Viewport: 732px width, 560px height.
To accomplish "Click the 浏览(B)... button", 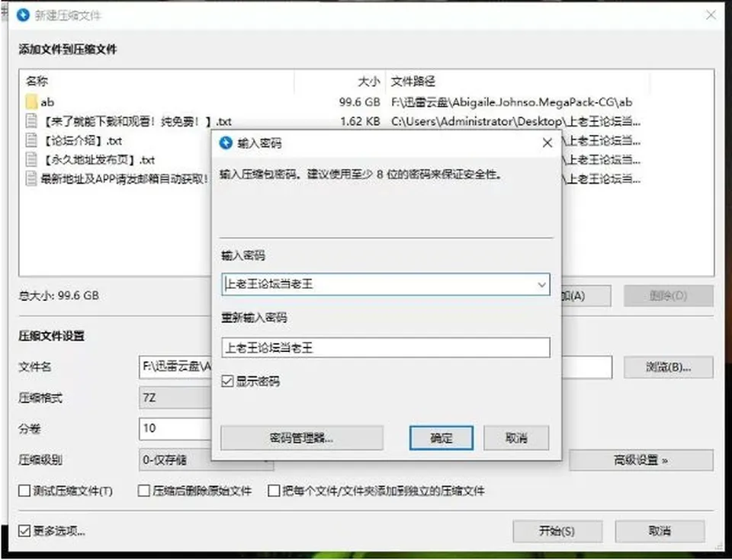I will click(669, 367).
